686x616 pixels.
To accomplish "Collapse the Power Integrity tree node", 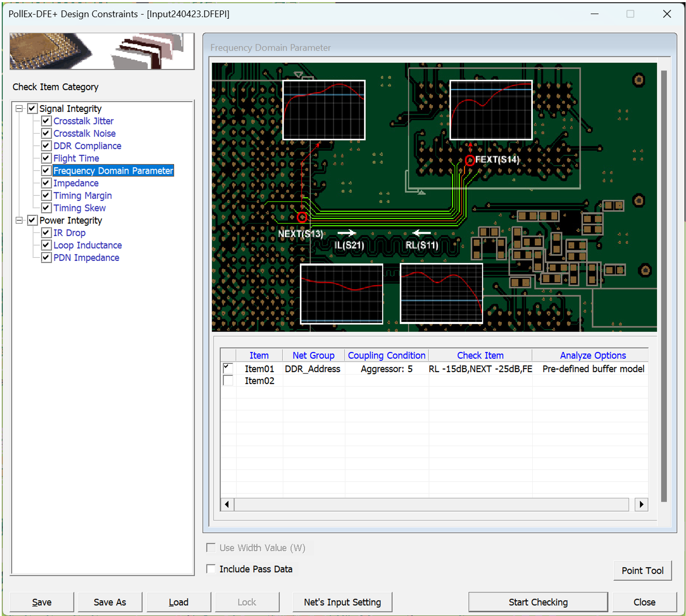I will (x=19, y=220).
